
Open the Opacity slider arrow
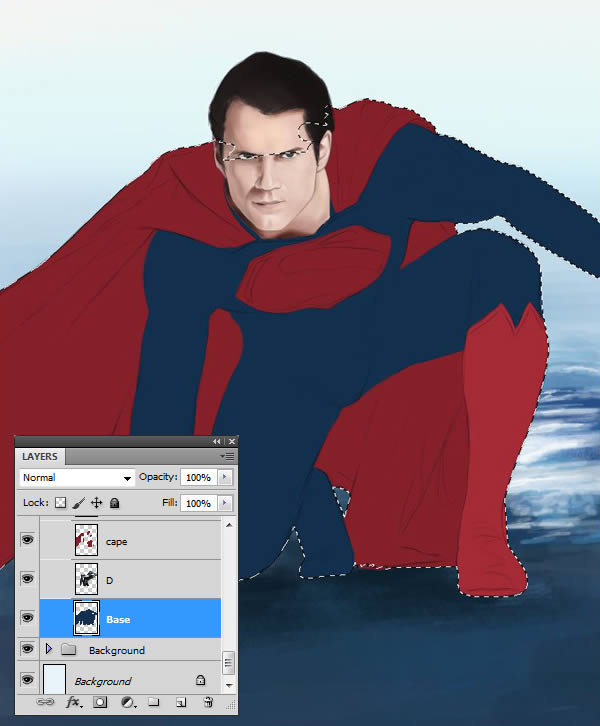225,477
